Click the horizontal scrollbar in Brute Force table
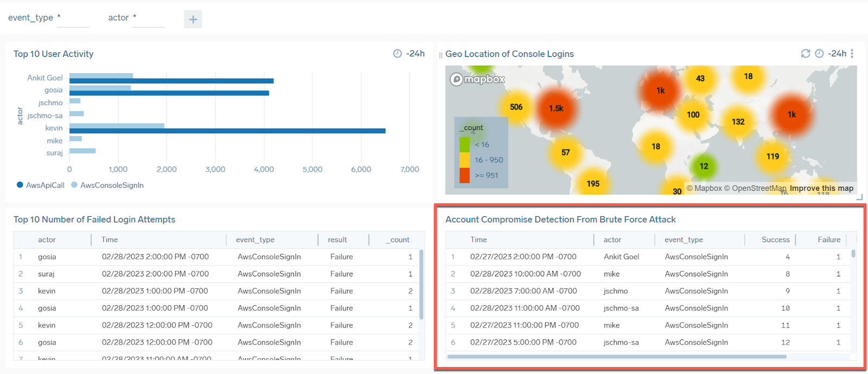This screenshot has width=868, height=374. coord(616,357)
